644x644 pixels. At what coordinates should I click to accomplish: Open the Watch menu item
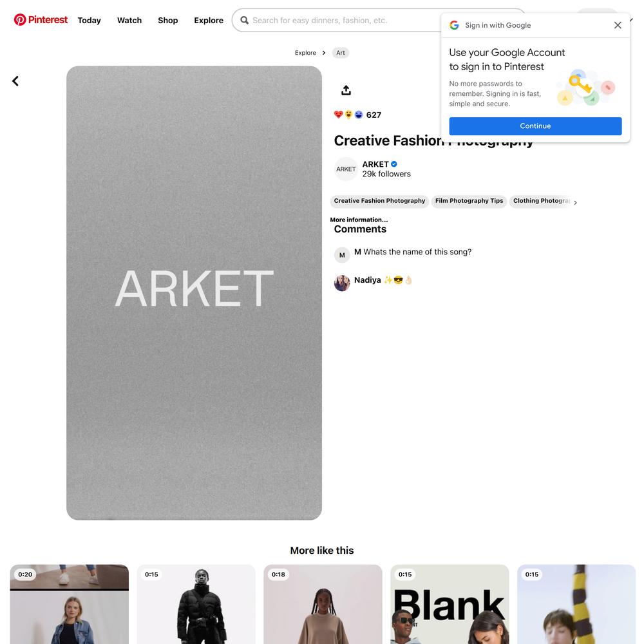pyautogui.click(x=129, y=20)
